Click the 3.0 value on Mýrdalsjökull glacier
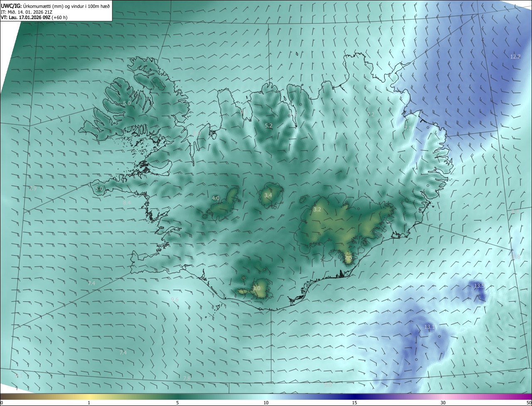Viewport: 532px width, 406px height. [x=256, y=288]
